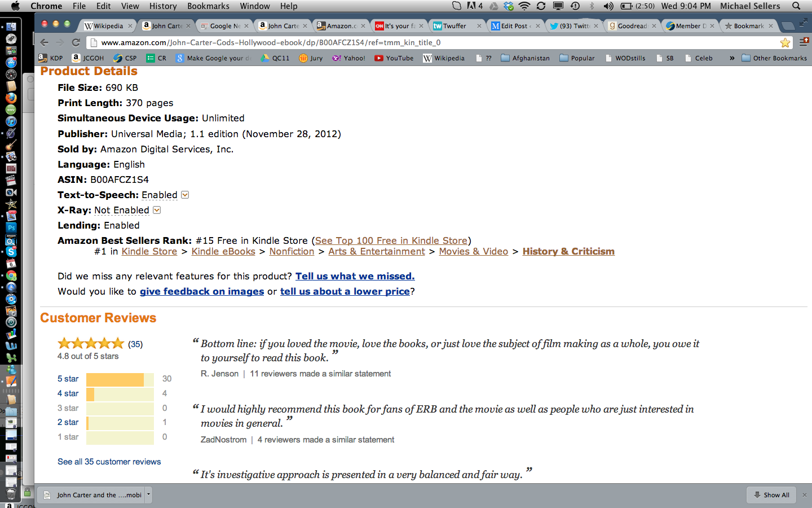Open Photoshop from the dock
This screenshot has width=812, height=508.
(11, 228)
